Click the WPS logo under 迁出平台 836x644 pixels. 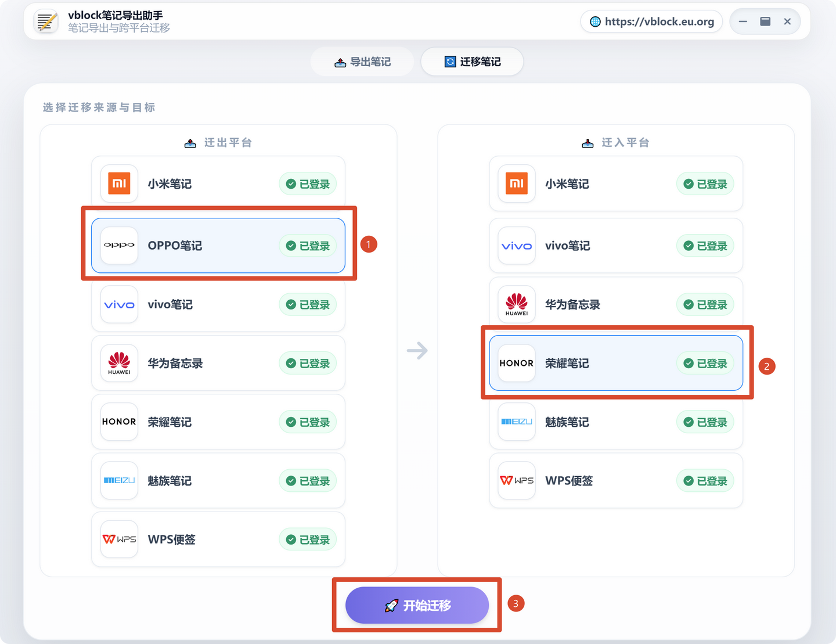(119, 539)
